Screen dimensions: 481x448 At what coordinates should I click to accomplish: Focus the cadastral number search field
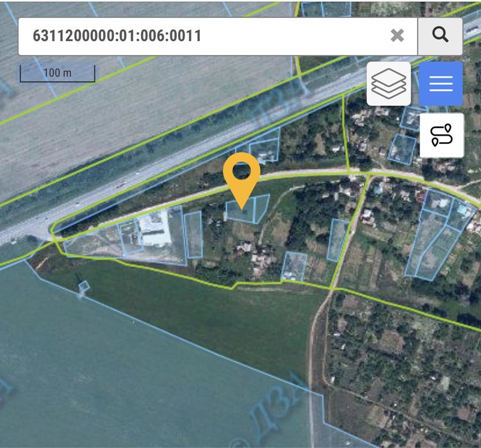pos(218,36)
